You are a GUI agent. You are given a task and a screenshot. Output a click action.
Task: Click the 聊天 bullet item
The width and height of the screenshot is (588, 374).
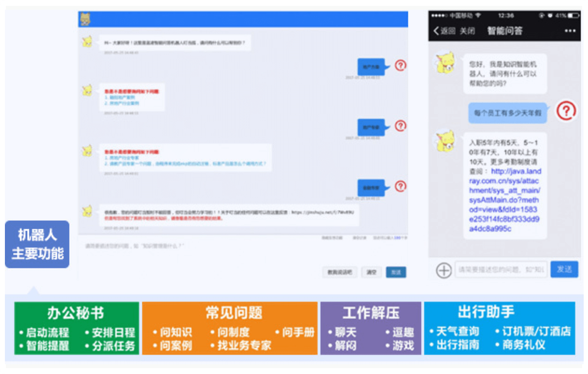[342, 332]
